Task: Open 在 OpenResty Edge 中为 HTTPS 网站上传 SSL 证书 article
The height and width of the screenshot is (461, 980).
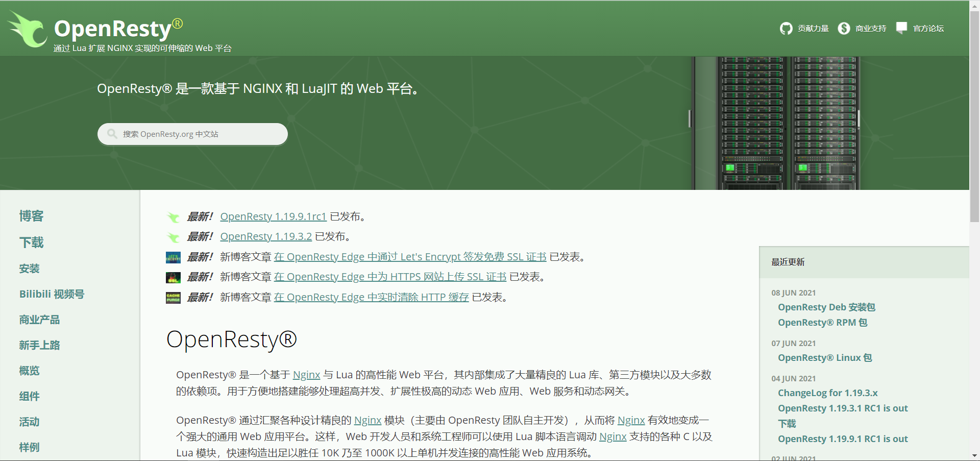Action: [x=390, y=277]
